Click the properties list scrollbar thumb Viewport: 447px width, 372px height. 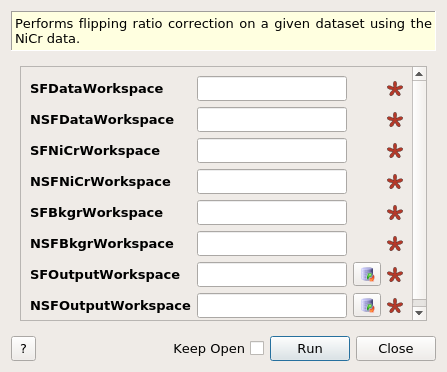(x=419, y=190)
